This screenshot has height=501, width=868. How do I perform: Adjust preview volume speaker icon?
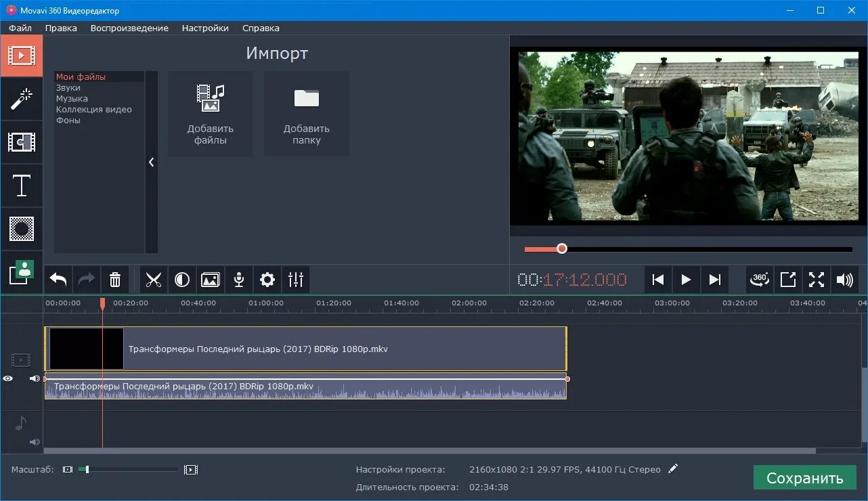(845, 280)
